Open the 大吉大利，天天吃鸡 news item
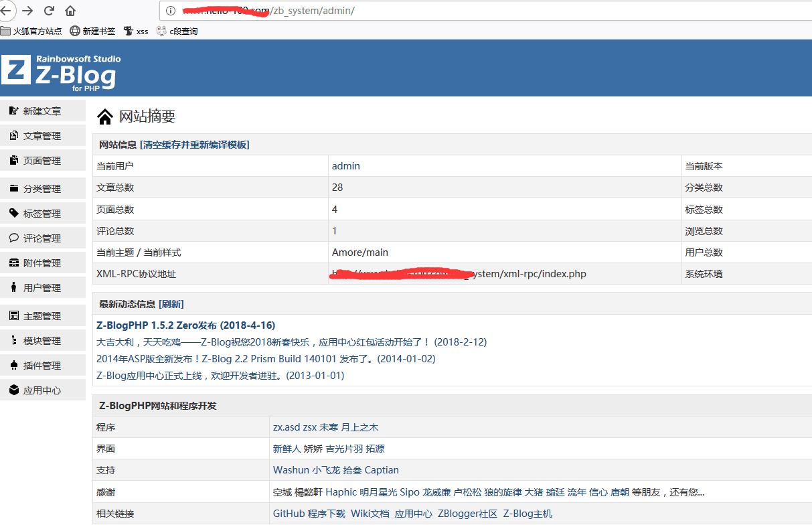 (x=292, y=342)
